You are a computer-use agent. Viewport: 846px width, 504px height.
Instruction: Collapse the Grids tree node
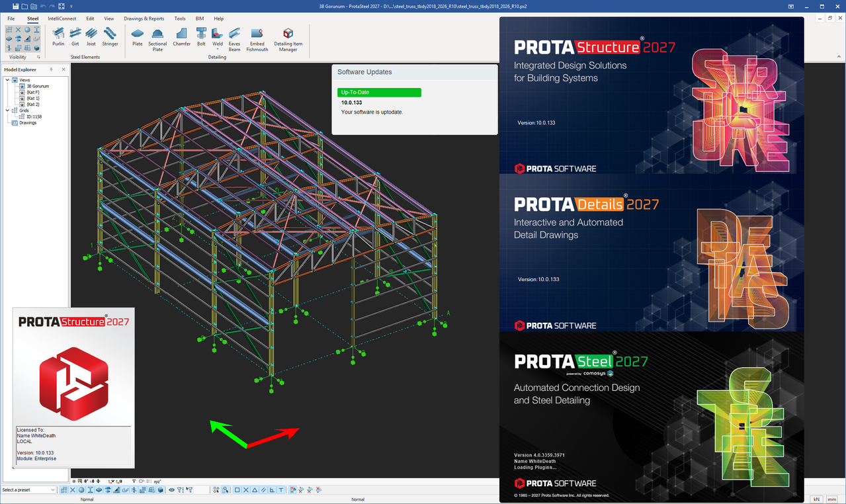coord(7,110)
